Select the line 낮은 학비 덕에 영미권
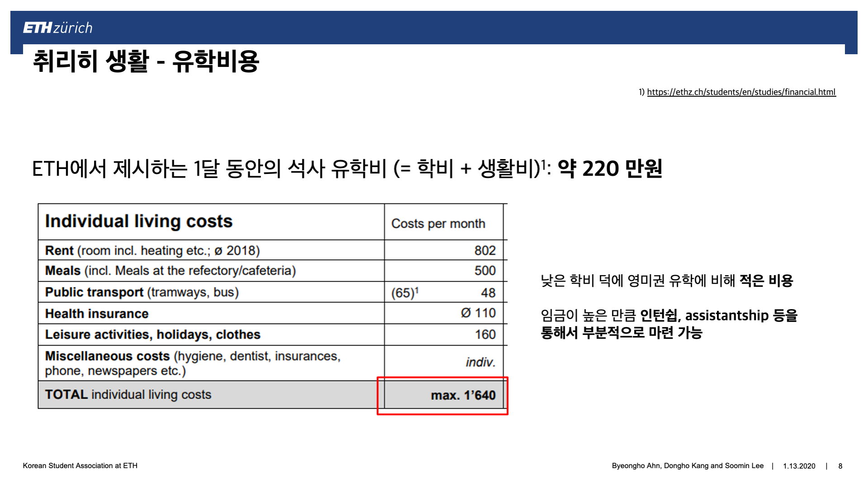Screen dimensions: 868x488 pos(667,281)
